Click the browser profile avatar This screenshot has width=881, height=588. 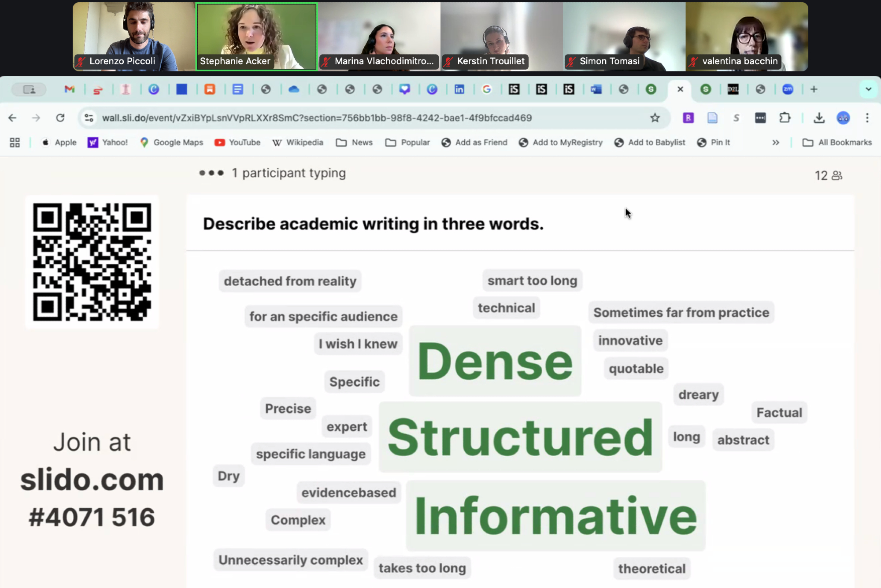[843, 118]
